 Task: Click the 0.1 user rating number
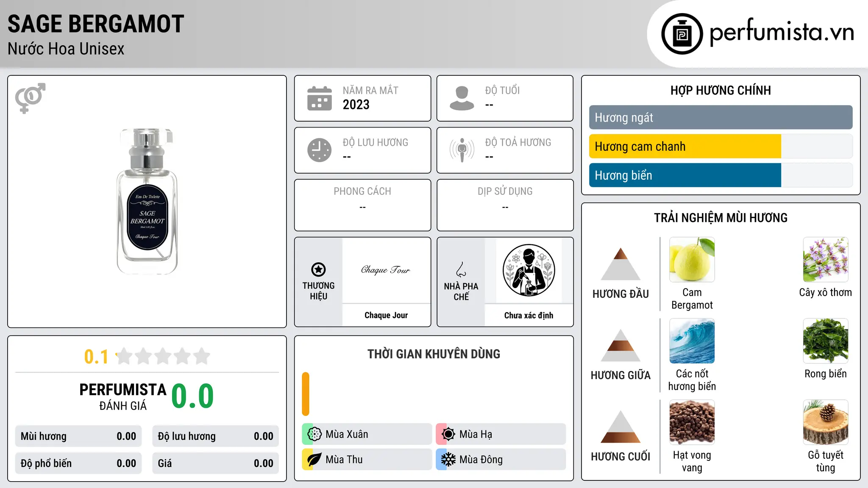click(x=96, y=357)
